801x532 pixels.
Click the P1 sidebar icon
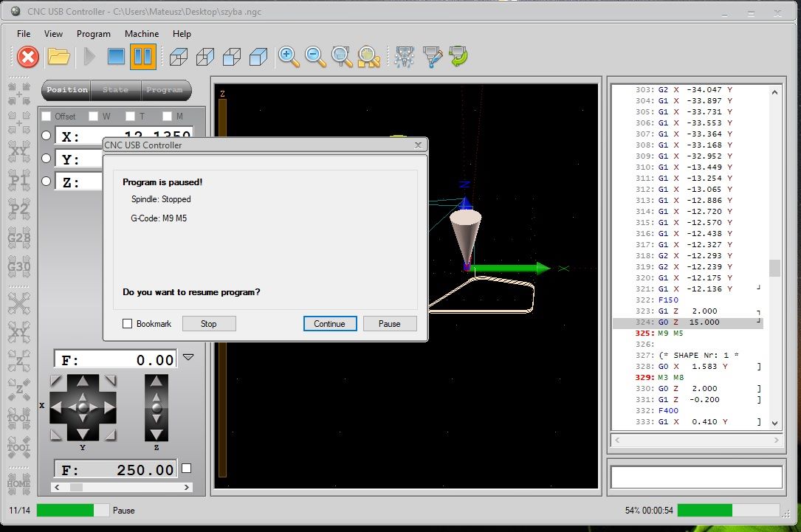[19, 180]
